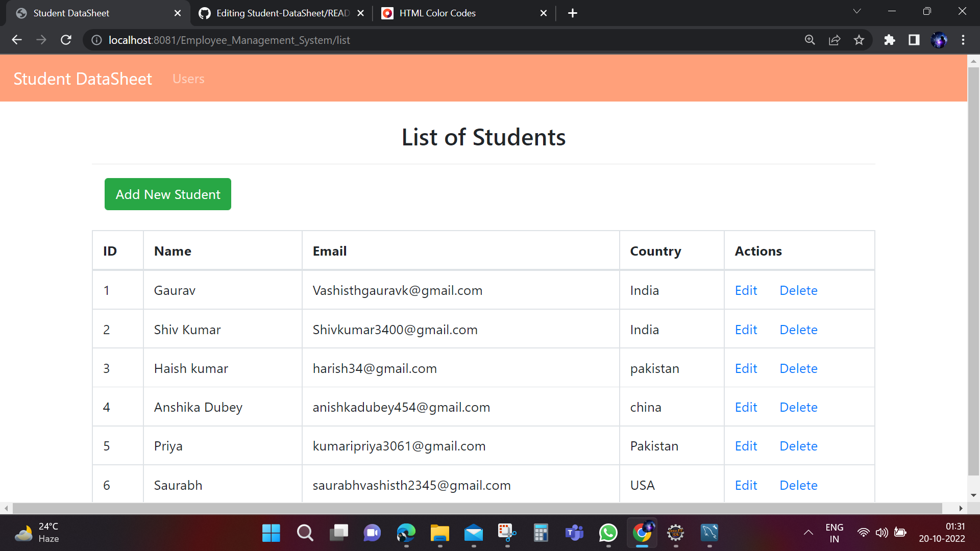Image resolution: width=980 pixels, height=551 pixels.
Task: Open the Users navigation menu item
Action: coord(188,79)
